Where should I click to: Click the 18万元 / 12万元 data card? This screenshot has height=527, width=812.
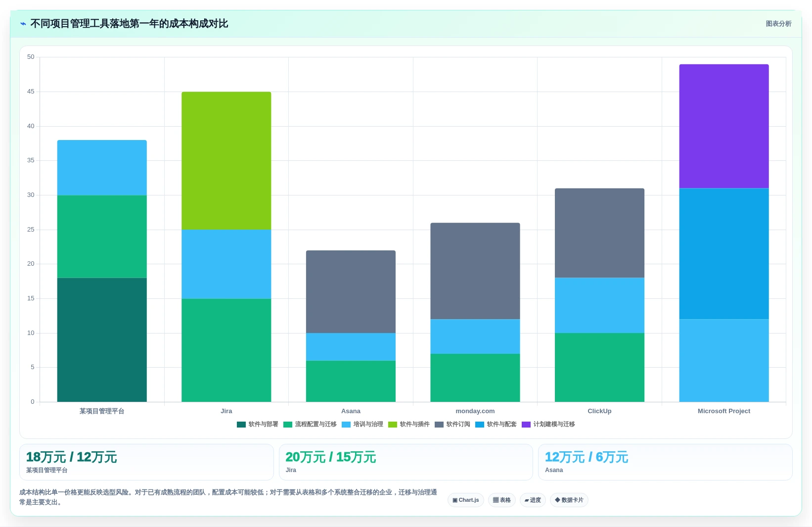[146, 462]
